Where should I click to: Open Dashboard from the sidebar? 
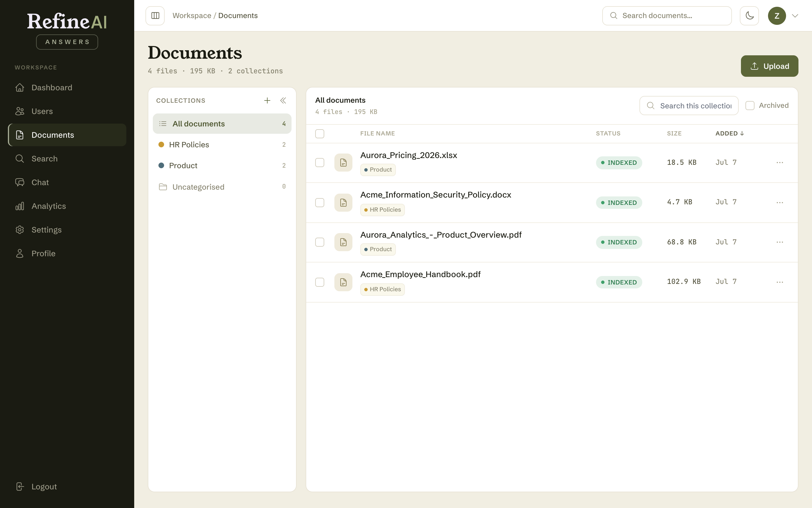(x=67, y=88)
